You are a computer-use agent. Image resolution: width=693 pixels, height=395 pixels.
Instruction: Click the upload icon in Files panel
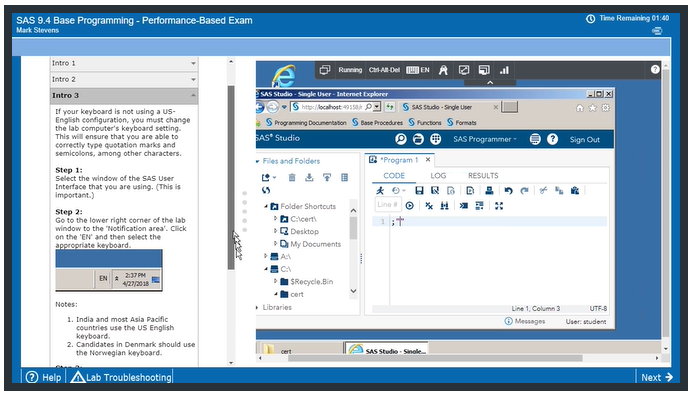pyautogui.click(x=327, y=178)
